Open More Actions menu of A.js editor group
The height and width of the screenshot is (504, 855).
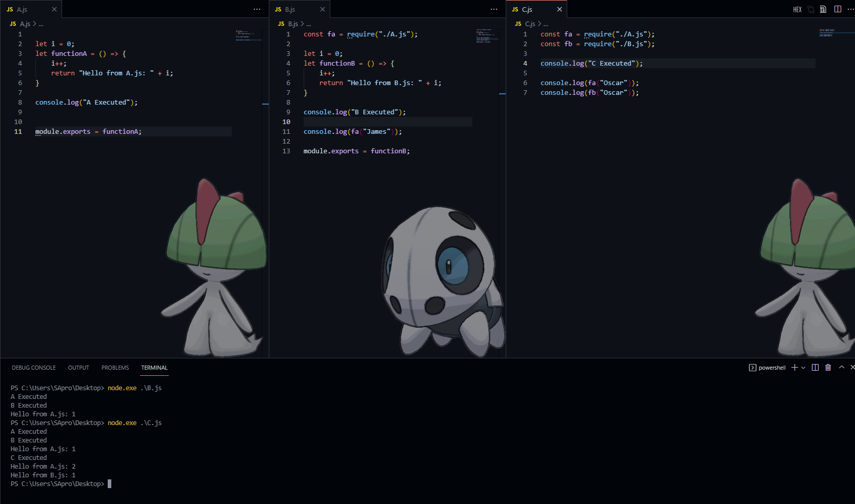[x=257, y=9]
